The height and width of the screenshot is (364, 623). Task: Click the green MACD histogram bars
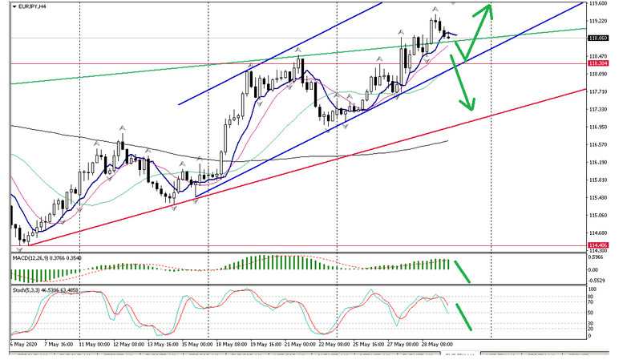click(x=273, y=264)
